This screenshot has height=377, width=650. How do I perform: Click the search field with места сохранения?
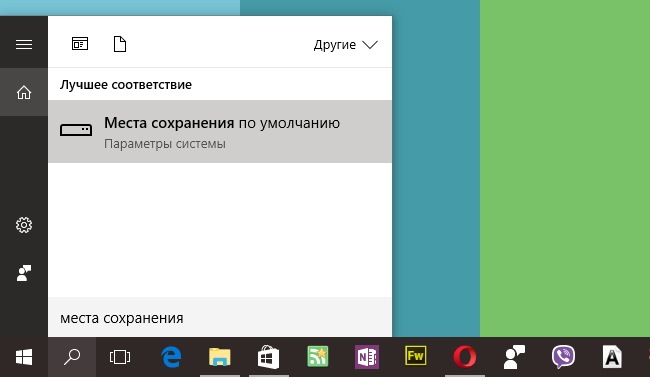pyautogui.click(x=220, y=318)
